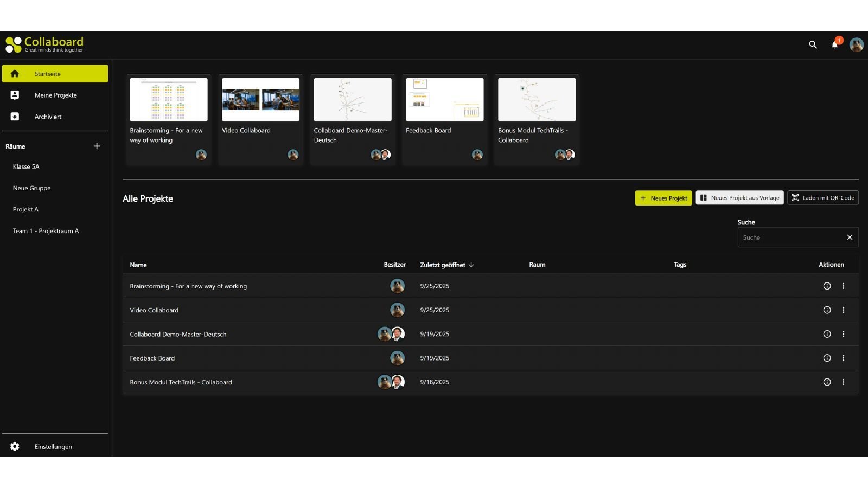Viewport: 868px width, 488px height.
Task: Open the Archiviert section
Action: [48, 116]
